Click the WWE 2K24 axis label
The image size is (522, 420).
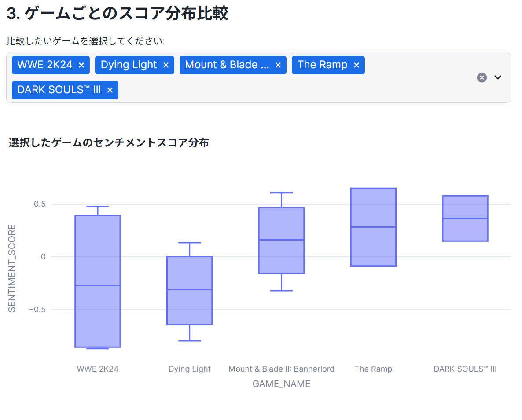(98, 369)
